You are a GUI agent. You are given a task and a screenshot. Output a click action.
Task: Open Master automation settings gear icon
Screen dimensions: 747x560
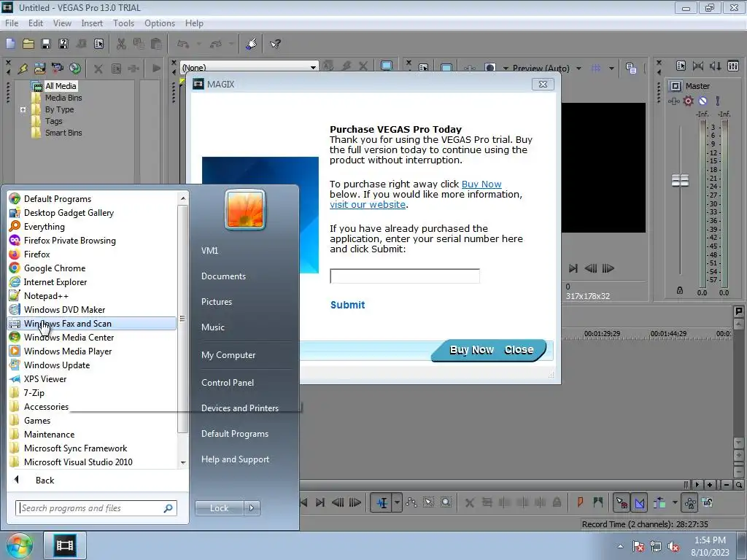(x=689, y=101)
